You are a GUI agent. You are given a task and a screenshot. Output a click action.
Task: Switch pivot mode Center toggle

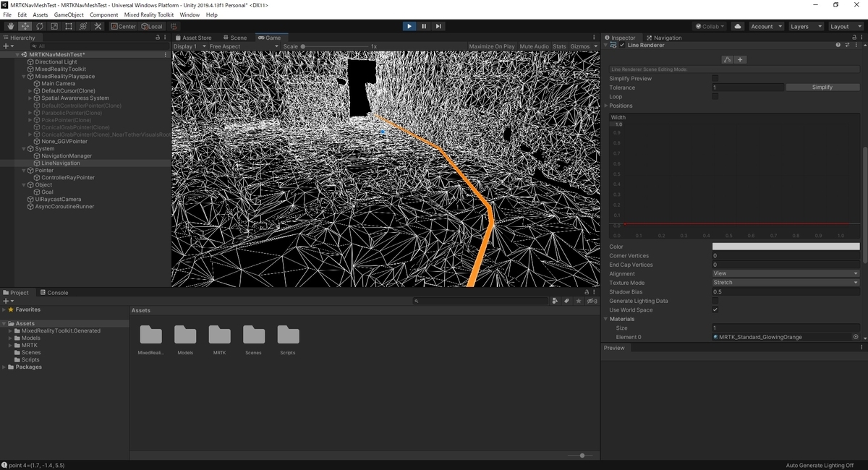coord(123,26)
